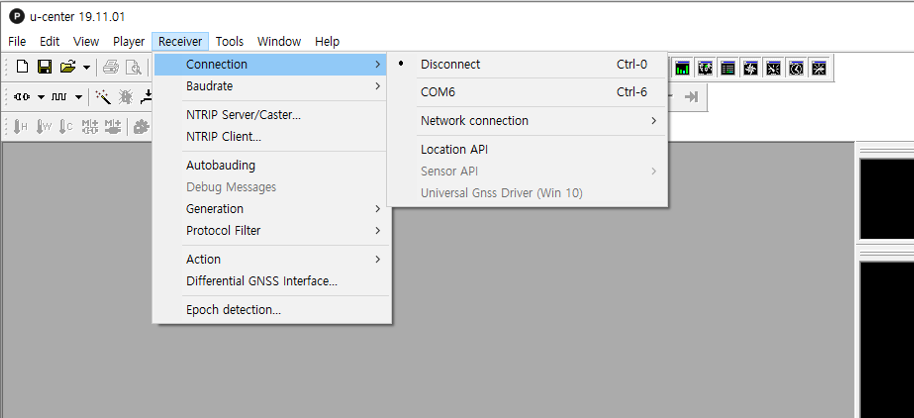Click the warmstart thermometer W icon
The height and width of the screenshot is (418, 914).
[44, 126]
